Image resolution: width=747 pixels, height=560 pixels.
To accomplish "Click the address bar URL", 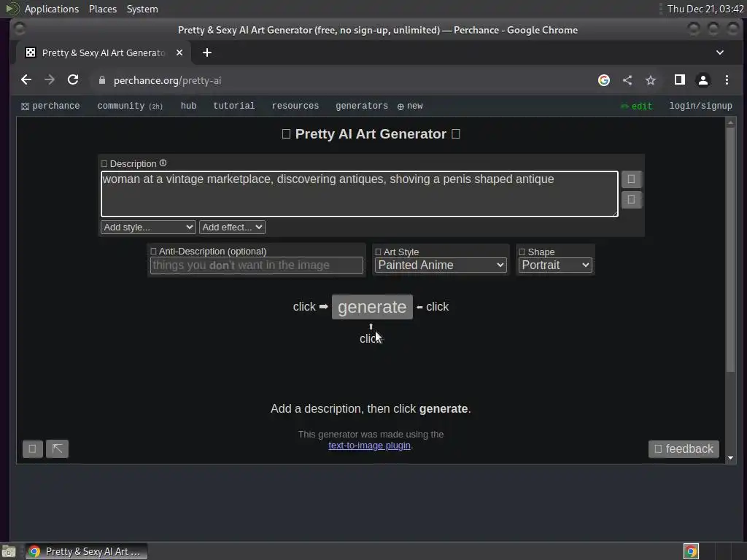I will [x=167, y=80].
